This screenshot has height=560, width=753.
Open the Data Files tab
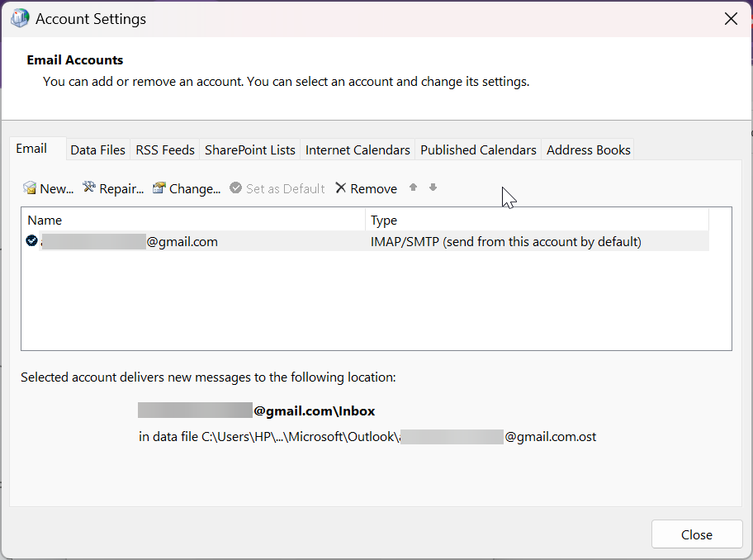click(98, 149)
